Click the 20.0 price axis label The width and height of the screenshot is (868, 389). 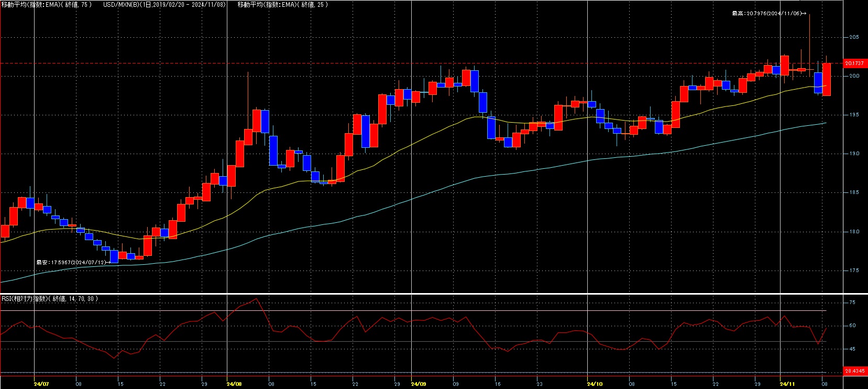[854, 76]
